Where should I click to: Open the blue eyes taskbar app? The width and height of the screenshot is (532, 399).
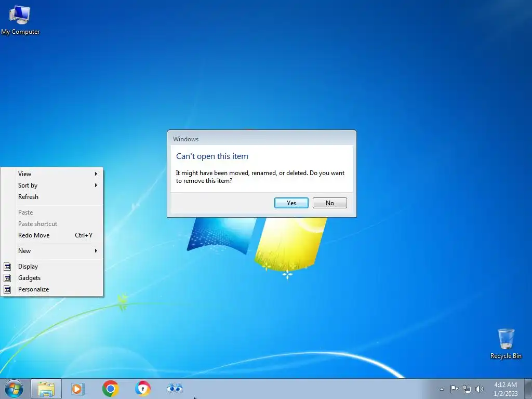175,389
